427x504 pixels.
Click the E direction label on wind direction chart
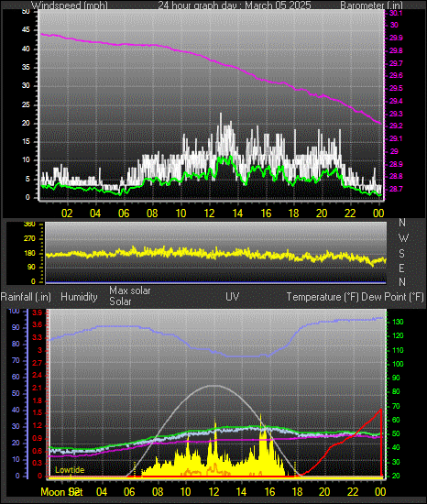click(x=401, y=268)
